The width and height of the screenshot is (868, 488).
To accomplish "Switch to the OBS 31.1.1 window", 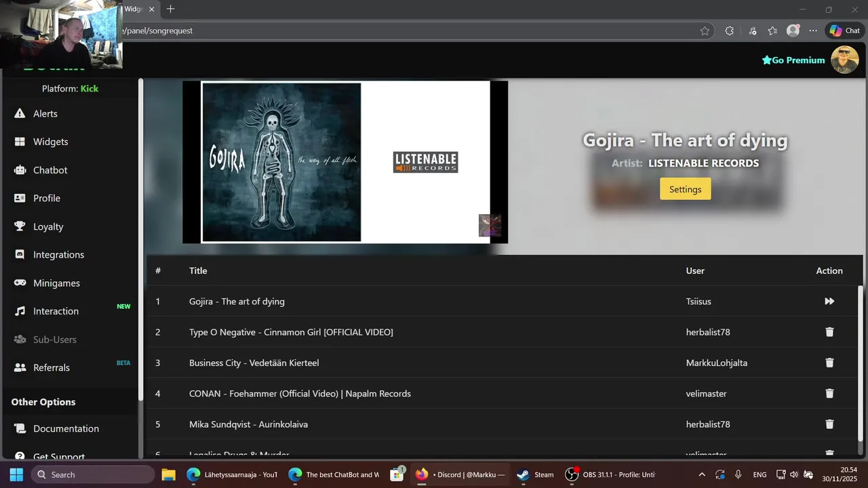I will pos(610,474).
